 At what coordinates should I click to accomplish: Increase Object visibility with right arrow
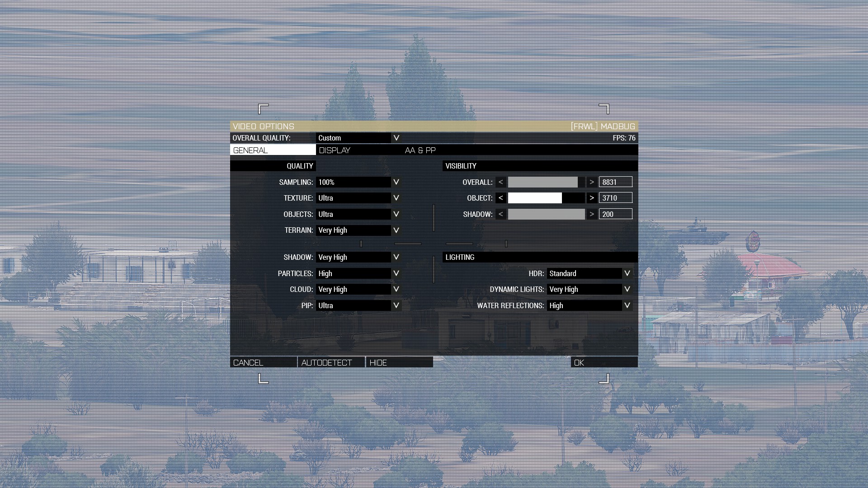592,198
